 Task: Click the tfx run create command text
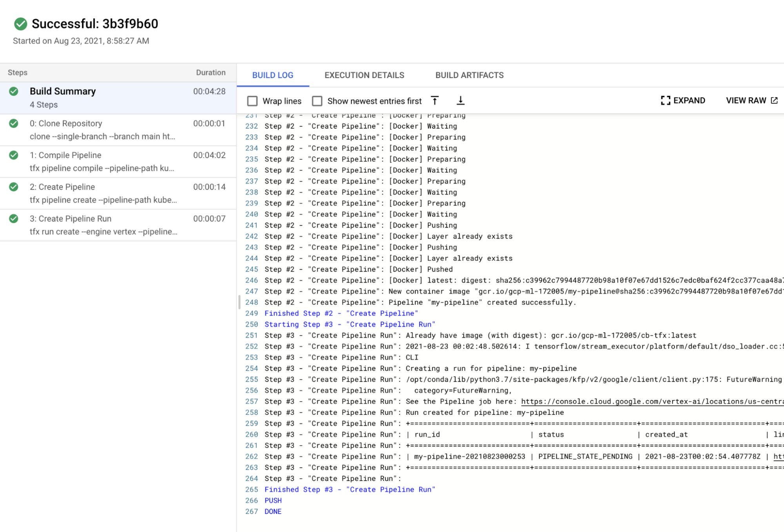tap(104, 232)
